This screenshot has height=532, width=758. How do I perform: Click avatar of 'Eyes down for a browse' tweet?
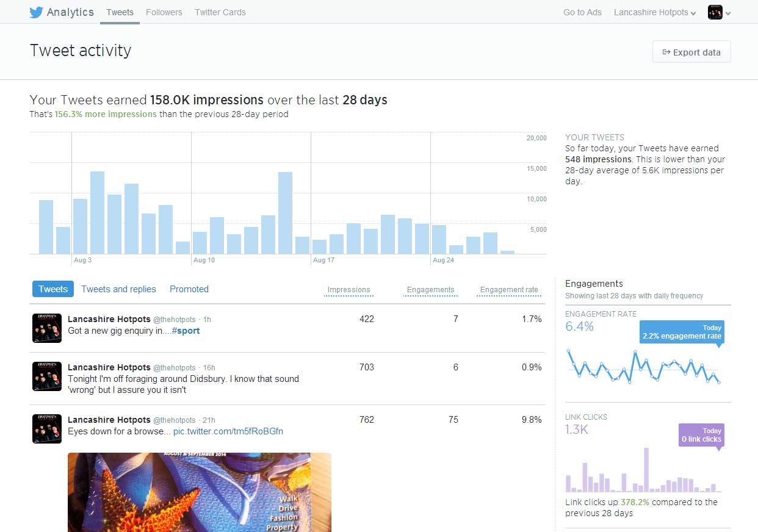pyautogui.click(x=47, y=429)
